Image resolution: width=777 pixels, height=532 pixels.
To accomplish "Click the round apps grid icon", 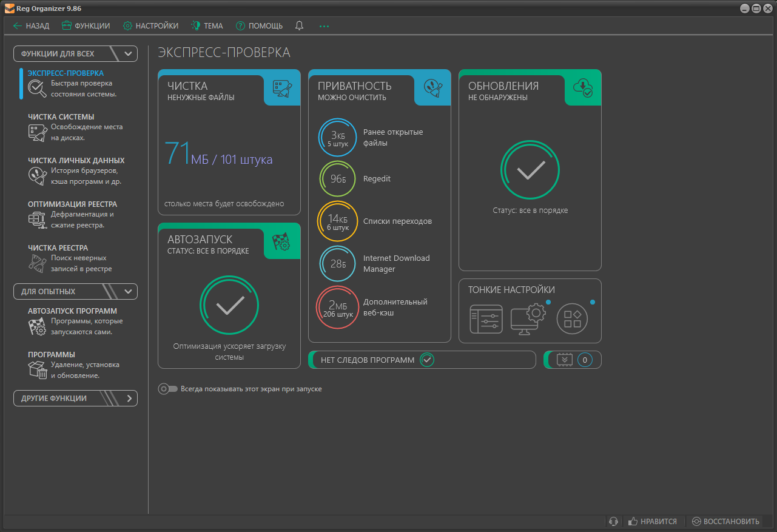I will (x=572, y=319).
